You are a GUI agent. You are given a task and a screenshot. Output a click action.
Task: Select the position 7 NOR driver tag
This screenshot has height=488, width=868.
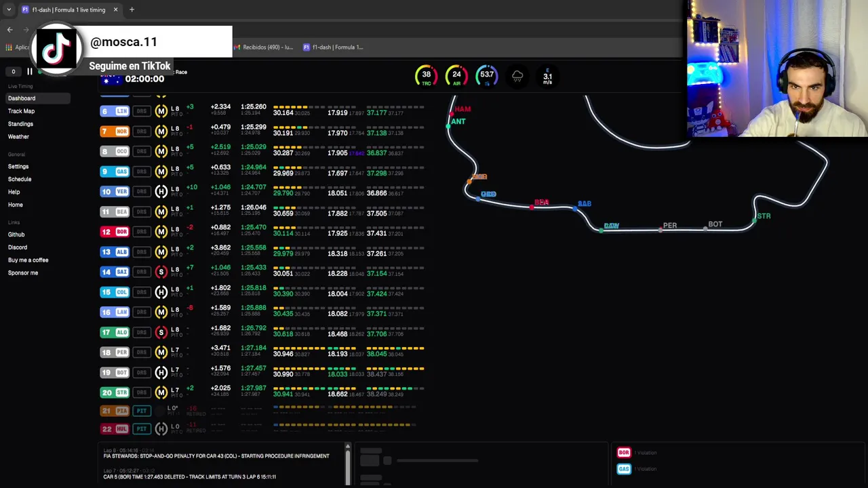tap(115, 131)
